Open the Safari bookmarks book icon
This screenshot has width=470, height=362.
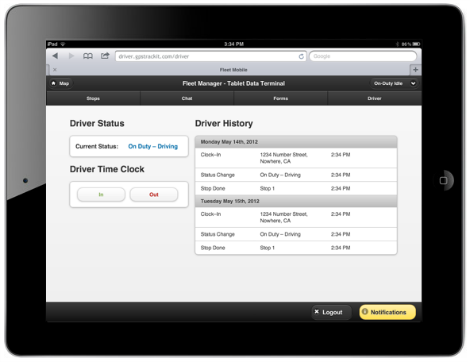88,56
